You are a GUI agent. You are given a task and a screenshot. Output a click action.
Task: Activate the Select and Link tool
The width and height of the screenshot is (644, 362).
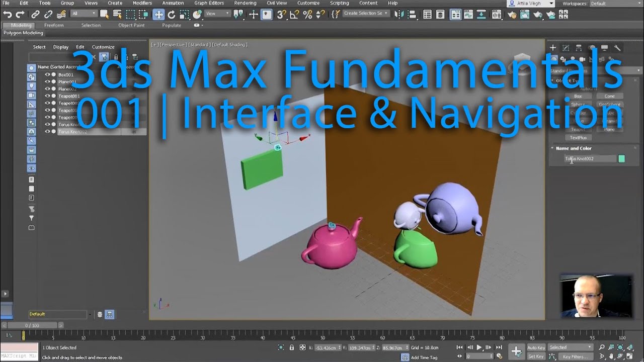pos(35,14)
